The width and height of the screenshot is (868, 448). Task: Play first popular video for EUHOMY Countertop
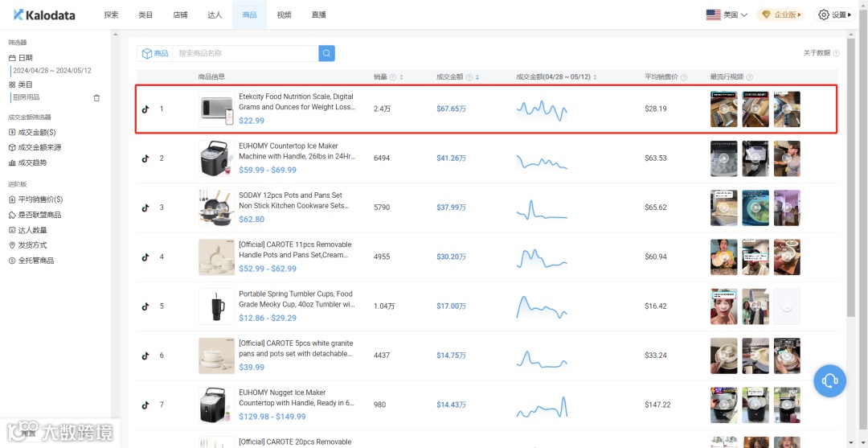tap(723, 158)
